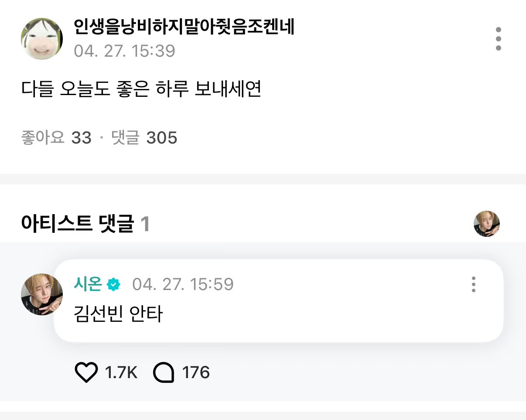Tap the comment timestamp 04. 27. 15:59
526x420 pixels.
[183, 284]
